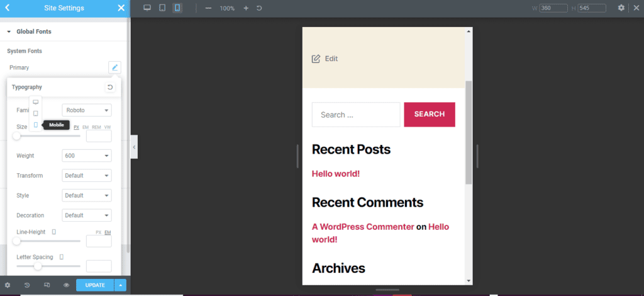
Task: Click the preview vertical scrollbar thumb
Action: point(469,132)
